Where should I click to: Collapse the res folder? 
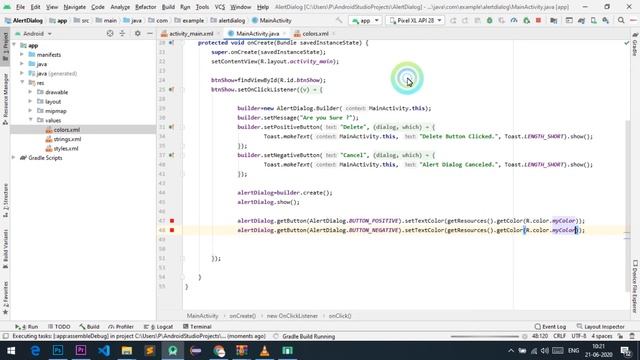click(x=22, y=83)
